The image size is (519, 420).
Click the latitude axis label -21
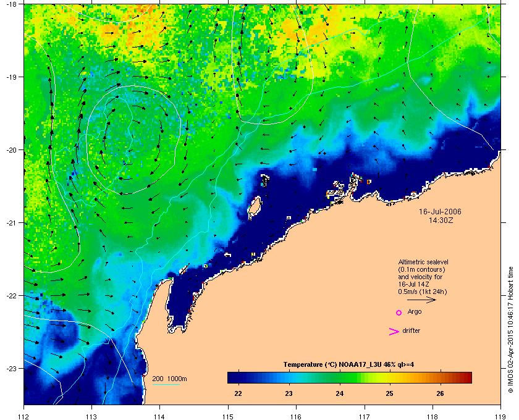11,222
